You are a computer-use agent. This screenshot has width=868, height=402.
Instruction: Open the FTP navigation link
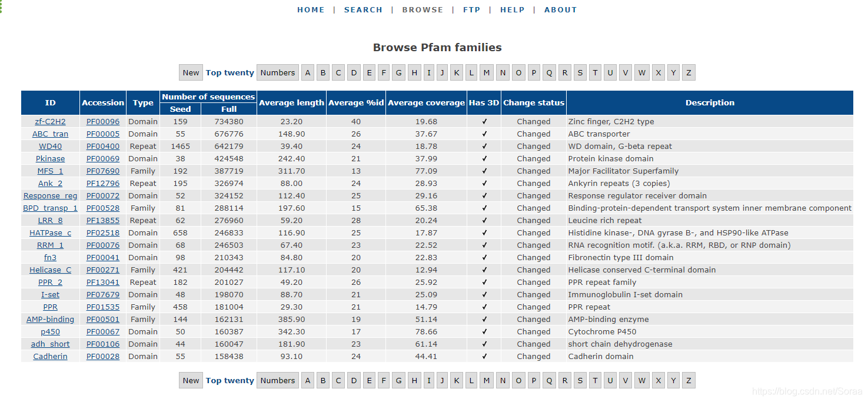coord(471,10)
